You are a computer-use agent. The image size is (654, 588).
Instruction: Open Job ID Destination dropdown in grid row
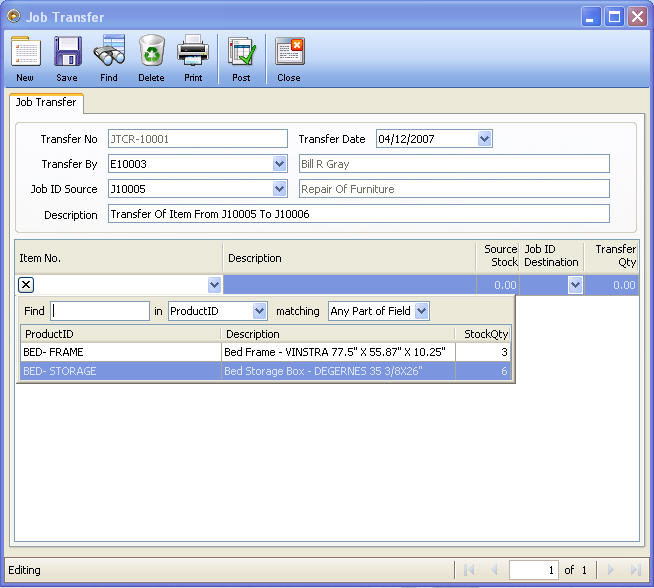coord(575,285)
